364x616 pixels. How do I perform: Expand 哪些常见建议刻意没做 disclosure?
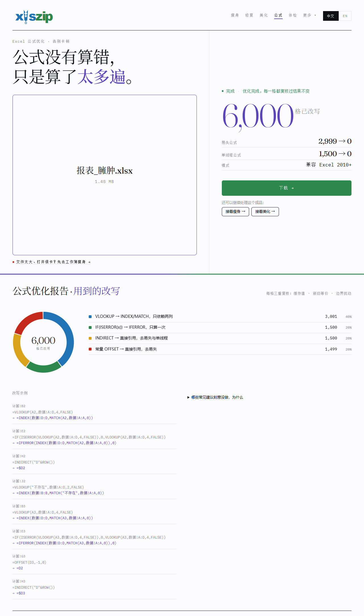pos(215,397)
